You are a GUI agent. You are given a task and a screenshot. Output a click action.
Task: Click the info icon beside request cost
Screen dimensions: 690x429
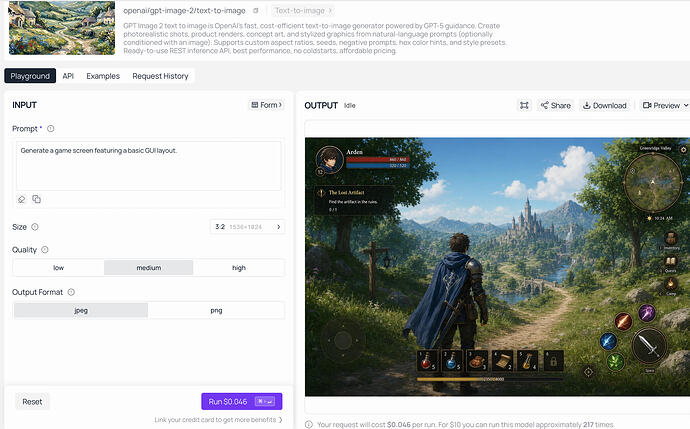click(309, 425)
